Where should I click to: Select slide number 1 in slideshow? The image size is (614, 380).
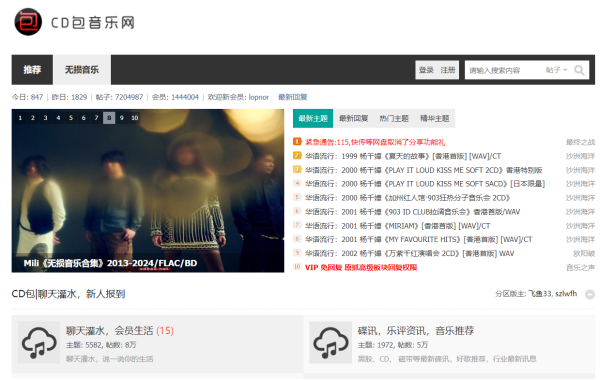(x=20, y=118)
